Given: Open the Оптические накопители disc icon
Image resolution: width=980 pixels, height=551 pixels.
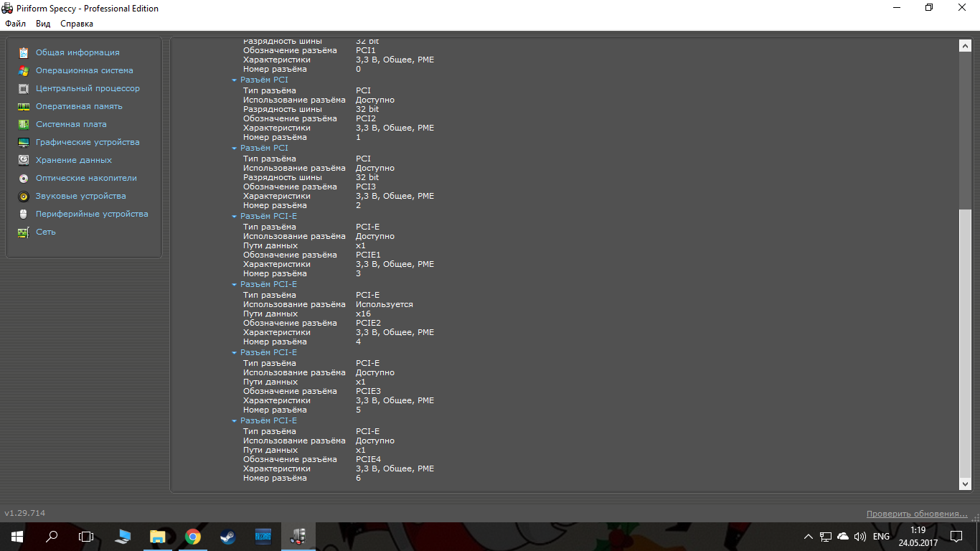Looking at the screenshot, I should tap(24, 178).
